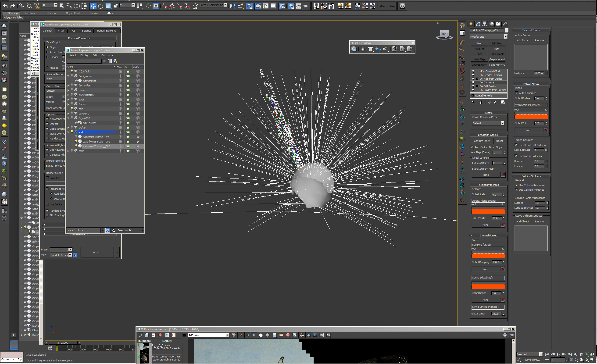Start the MassFX simulation play button
Viewport: 597px width, 364px height.
(x=402, y=49)
